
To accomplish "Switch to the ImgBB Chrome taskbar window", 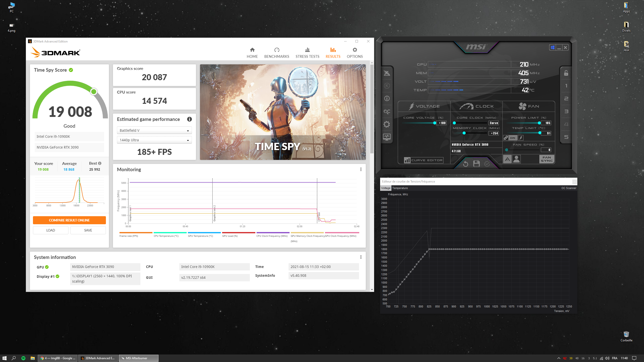I will click(58, 358).
